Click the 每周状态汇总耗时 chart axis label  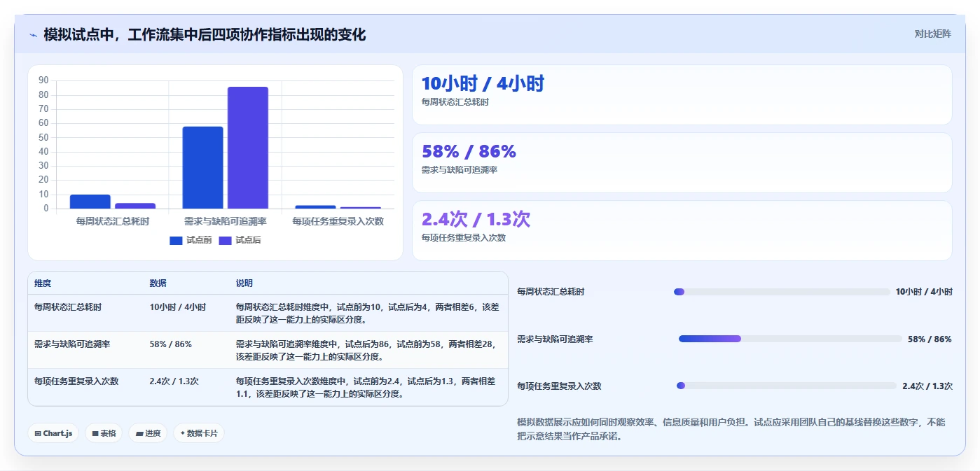click(x=113, y=221)
